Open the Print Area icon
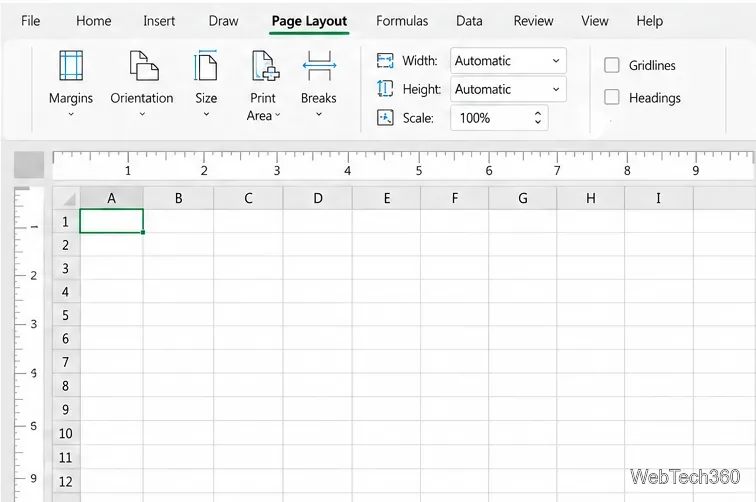The height and width of the screenshot is (502, 756). pyautogui.click(x=265, y=65)
